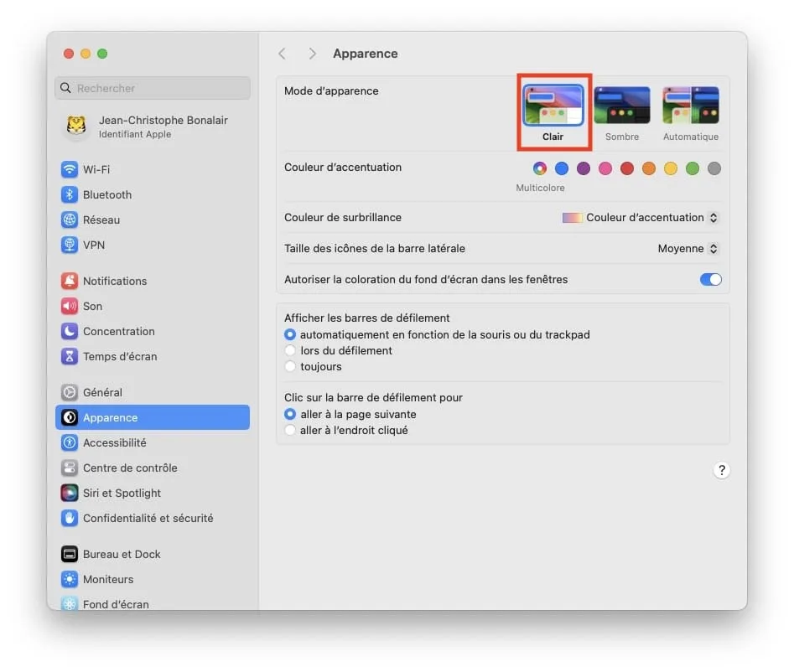Click the Apparence icon in sidebar
Viewport: 794px width, 672px height.
click(x=70, y=417)
